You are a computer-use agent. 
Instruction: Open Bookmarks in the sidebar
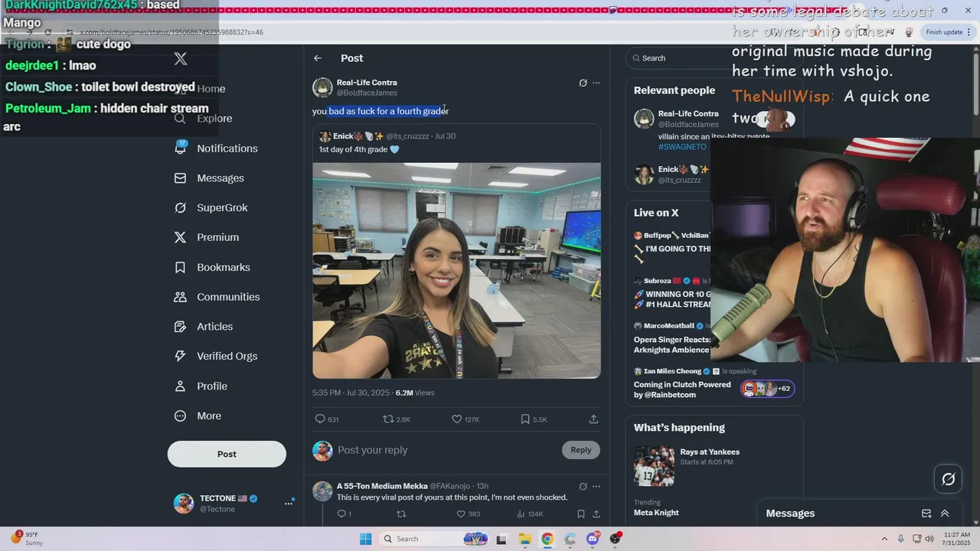click(x=212, y=267)
